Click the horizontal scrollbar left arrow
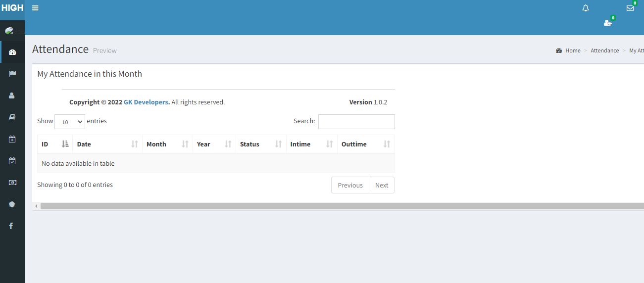 point(36,206)
